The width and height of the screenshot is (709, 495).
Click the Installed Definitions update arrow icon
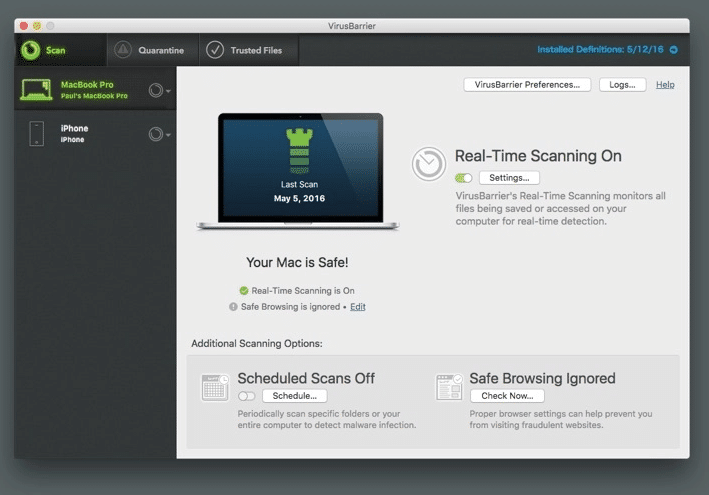pyautogui.click(x=674, y=50)
